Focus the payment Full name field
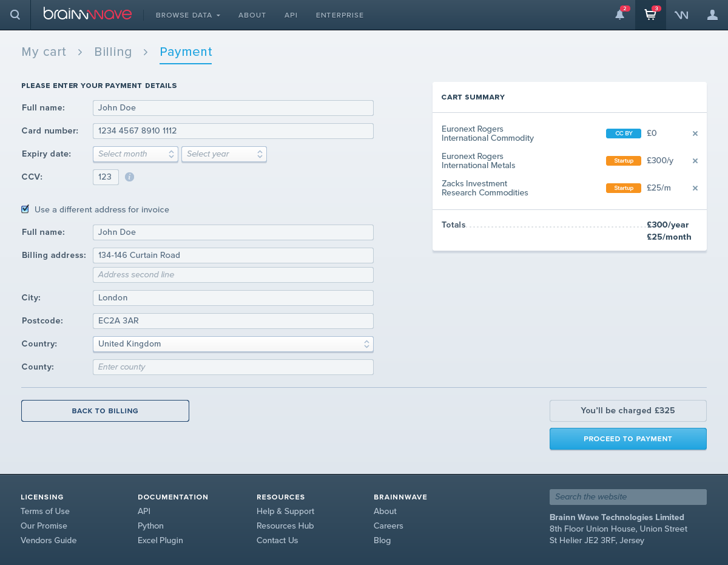Viewport: 728px width, 565px height. point(233,108)
